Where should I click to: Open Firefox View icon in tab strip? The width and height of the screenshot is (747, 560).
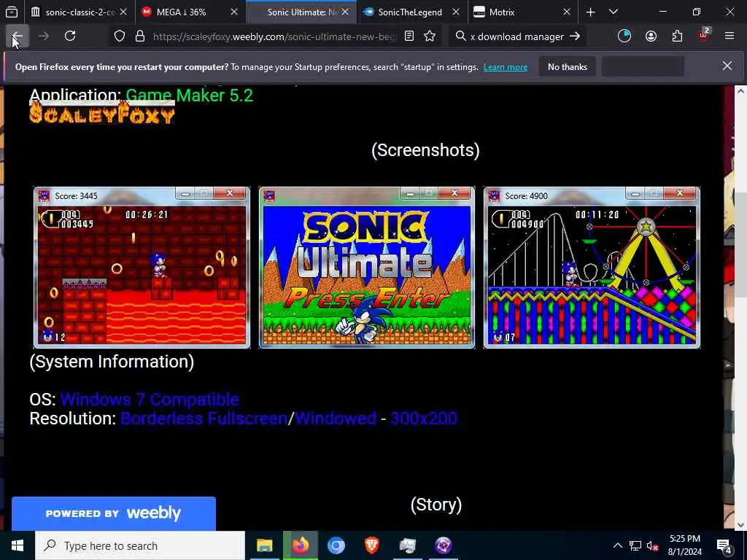(12, 12)
